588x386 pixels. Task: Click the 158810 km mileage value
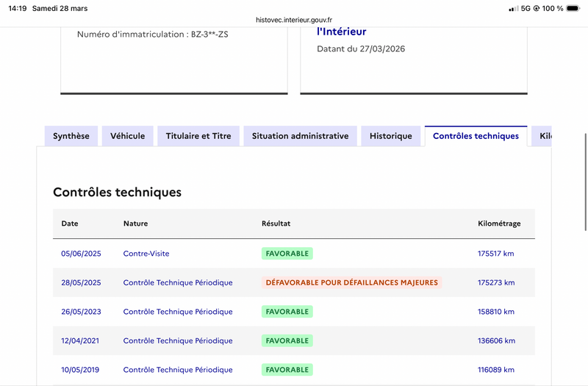click(496, 312)
